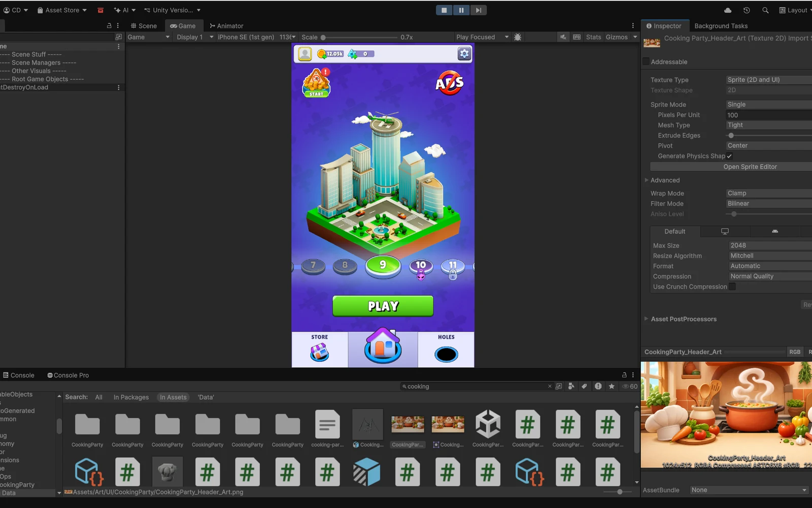
Task: Tap the home icon in game
Action: coord(383,346)
